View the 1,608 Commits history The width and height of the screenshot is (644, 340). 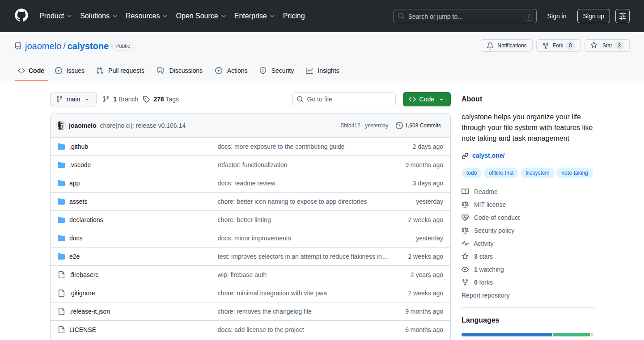point(418,126)
